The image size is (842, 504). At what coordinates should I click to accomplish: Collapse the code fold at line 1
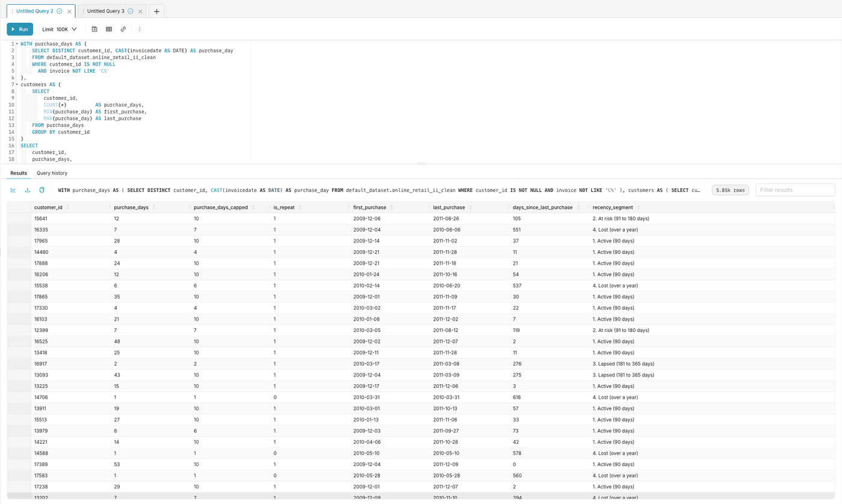pyautogui.click(x=17, y=44)
